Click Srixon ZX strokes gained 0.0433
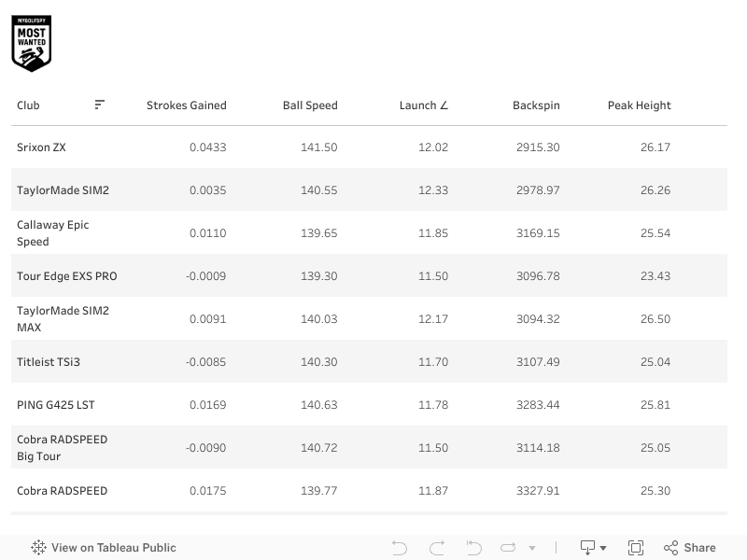The height and width of the screenshot is (560, 747). 207,147
